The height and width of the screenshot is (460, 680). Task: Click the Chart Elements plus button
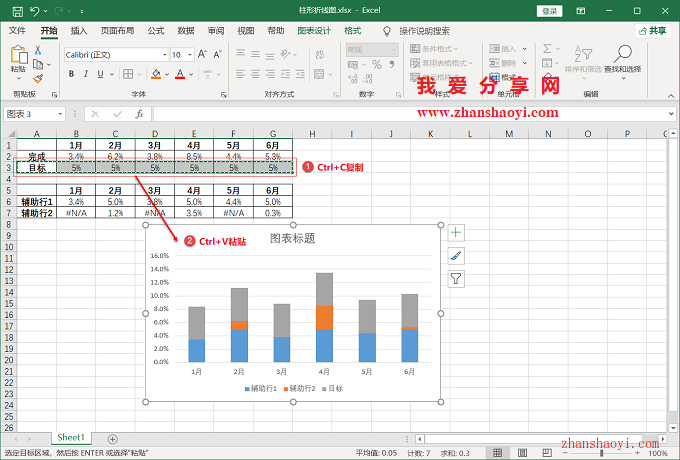click(456, 233)
